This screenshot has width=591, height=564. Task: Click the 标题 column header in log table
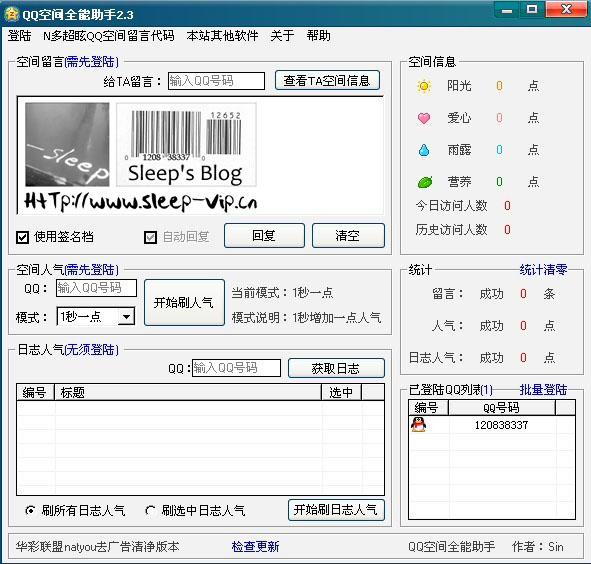click(188, 392)
